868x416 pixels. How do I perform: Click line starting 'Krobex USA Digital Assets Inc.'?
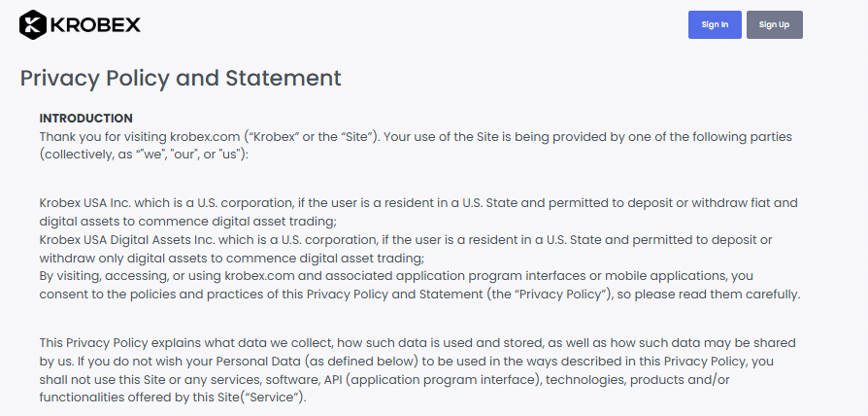tap(406, 240)
